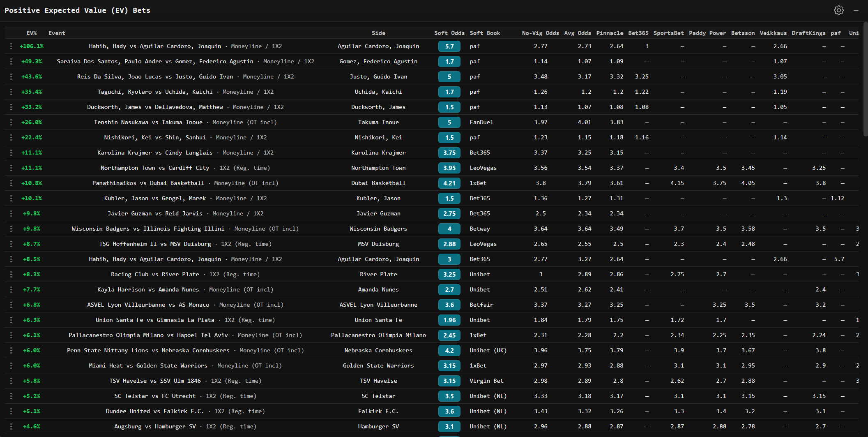This screenshot has height=437, width=868.
Task: Click the Pinnacle column header
Action: [610, 33]
